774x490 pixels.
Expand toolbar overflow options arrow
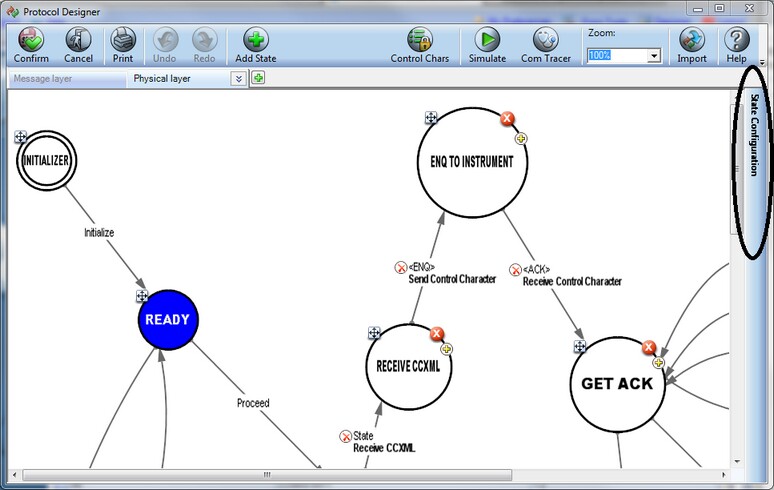click(762, 63)
